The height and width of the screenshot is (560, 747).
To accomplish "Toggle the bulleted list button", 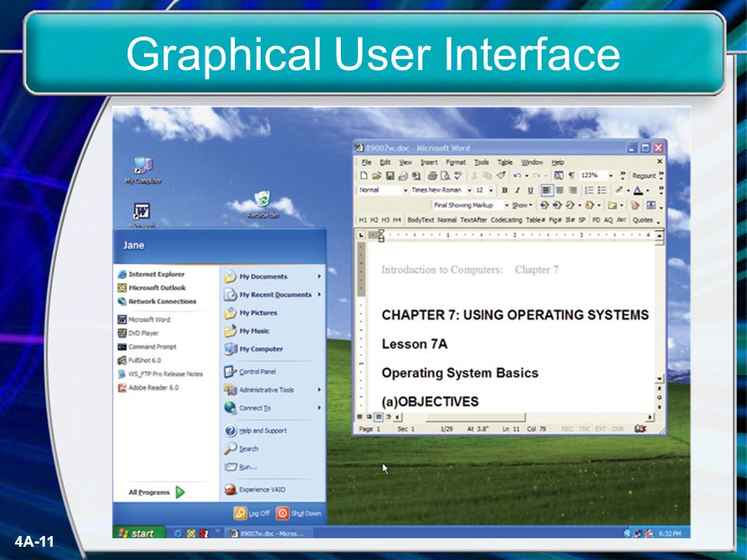I will (602, 191).
